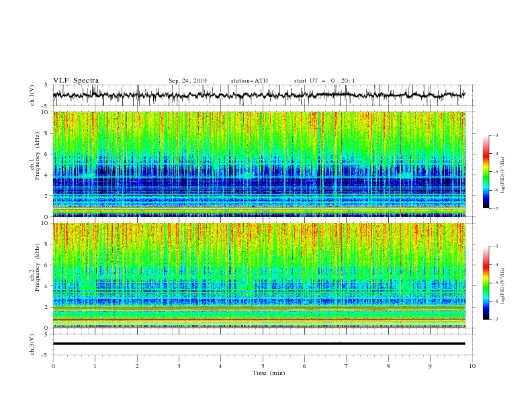Click time axis tick label '7'
This screenshot has width=532, height=411.
(347, 366)
